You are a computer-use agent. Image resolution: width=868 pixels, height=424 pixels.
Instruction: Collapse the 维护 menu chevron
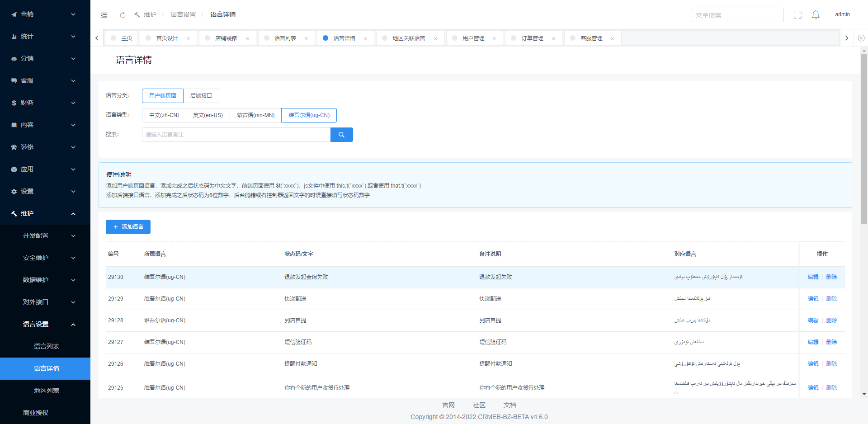click(x=73, y=214)
